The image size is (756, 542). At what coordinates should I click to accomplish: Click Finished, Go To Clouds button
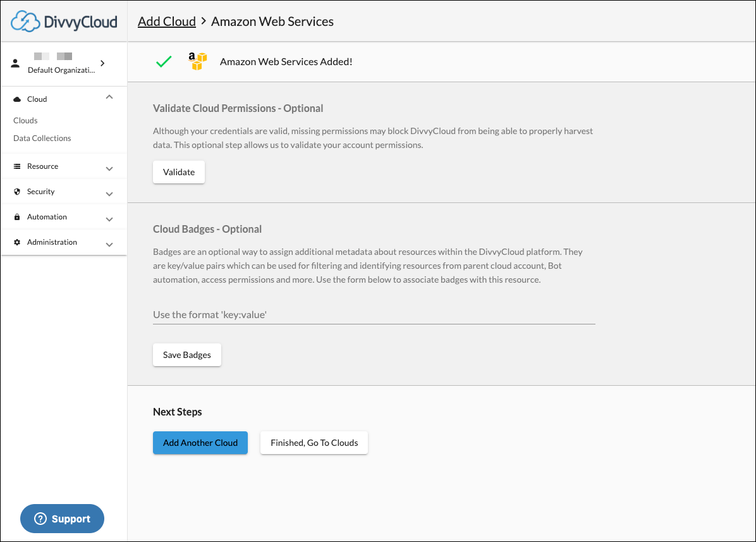point(314,443)
